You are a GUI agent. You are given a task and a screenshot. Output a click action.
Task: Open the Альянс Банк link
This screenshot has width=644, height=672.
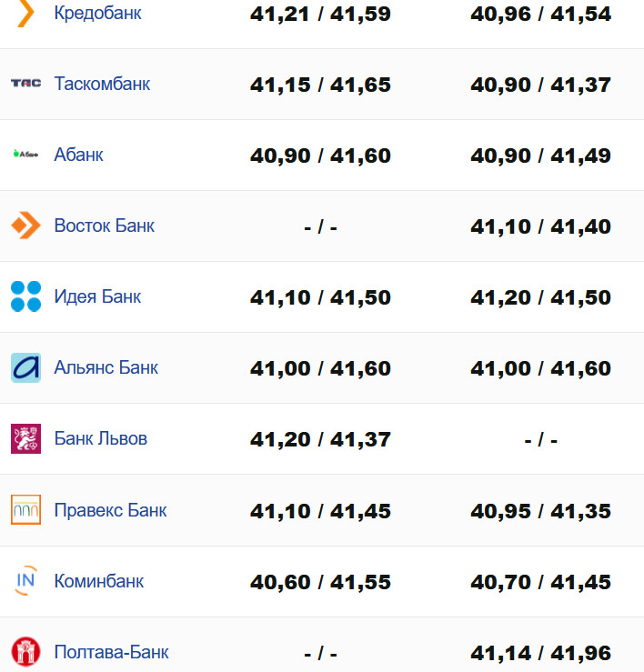106,367
